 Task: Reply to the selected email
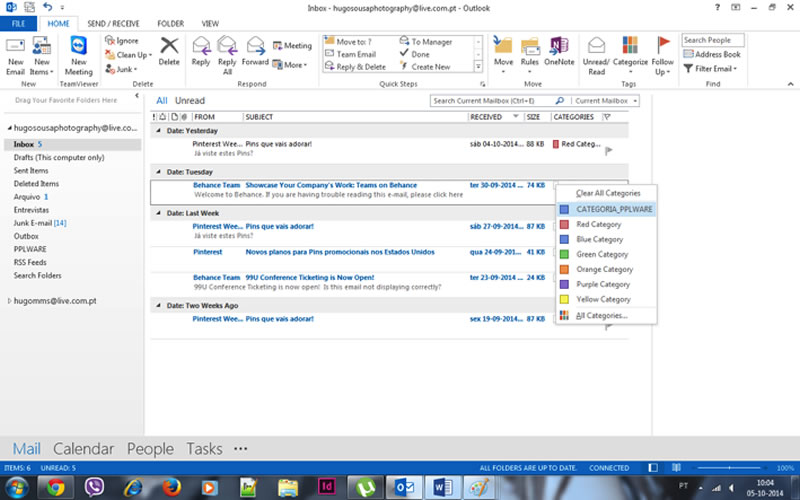[201, 52]
